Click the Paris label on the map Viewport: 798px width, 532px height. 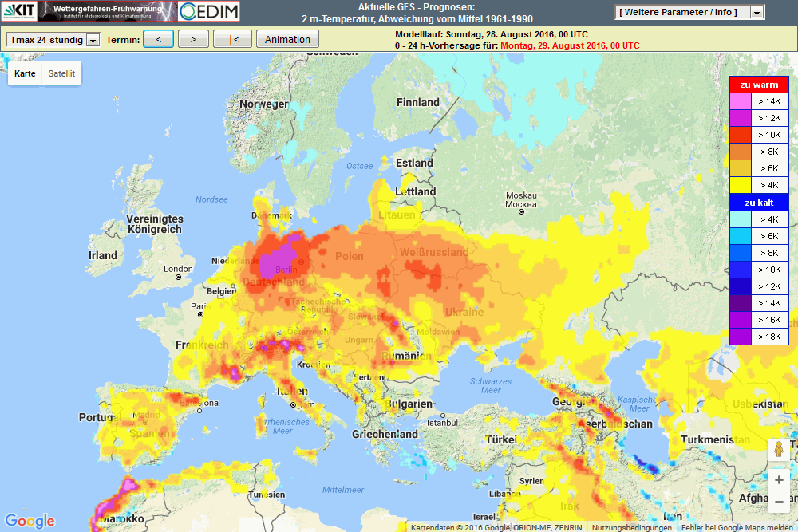point(200,306)
